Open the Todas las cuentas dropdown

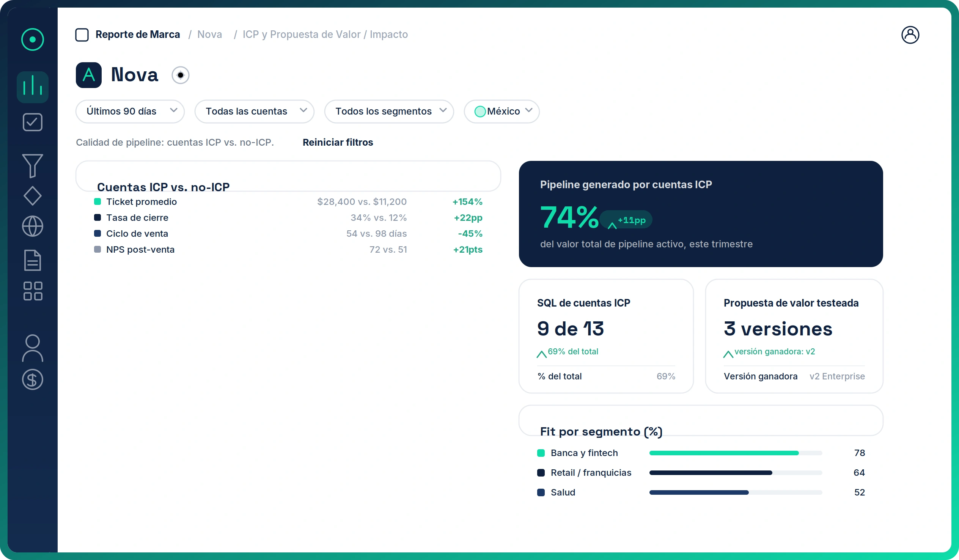(254, 111)
